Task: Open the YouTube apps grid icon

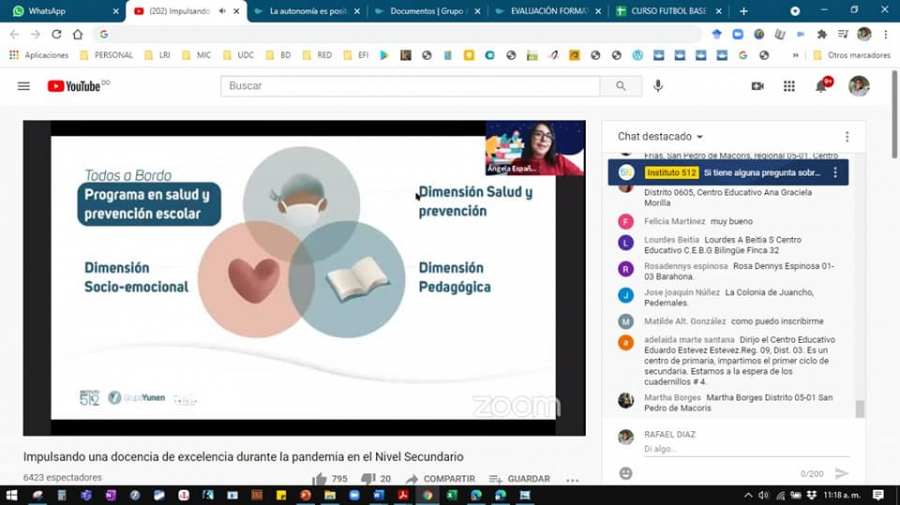Action: click(x=789, y=87)
